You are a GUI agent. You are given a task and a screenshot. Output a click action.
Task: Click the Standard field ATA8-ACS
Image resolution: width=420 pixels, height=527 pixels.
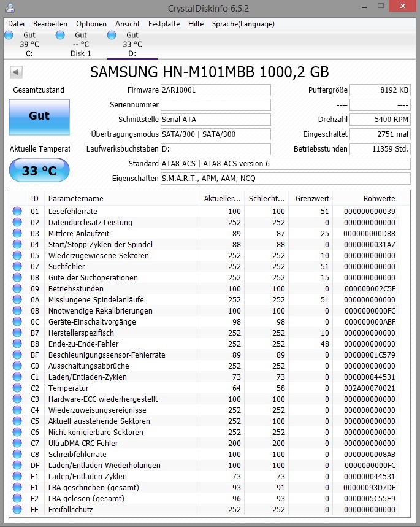click(x=286, y=164)
